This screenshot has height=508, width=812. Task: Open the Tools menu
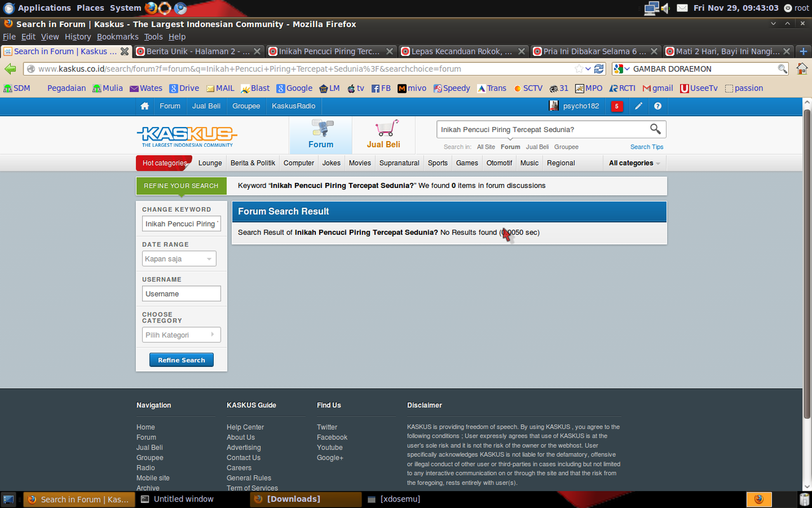point(154,37)
